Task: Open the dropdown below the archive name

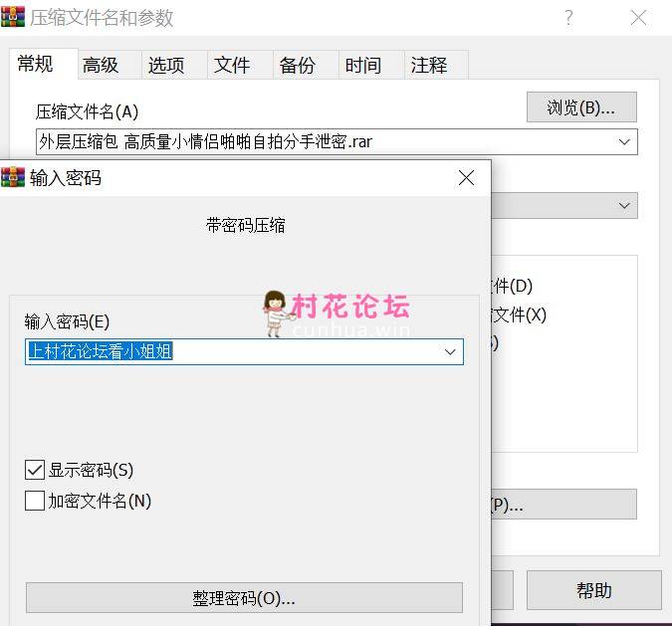Action: (625, 206)
